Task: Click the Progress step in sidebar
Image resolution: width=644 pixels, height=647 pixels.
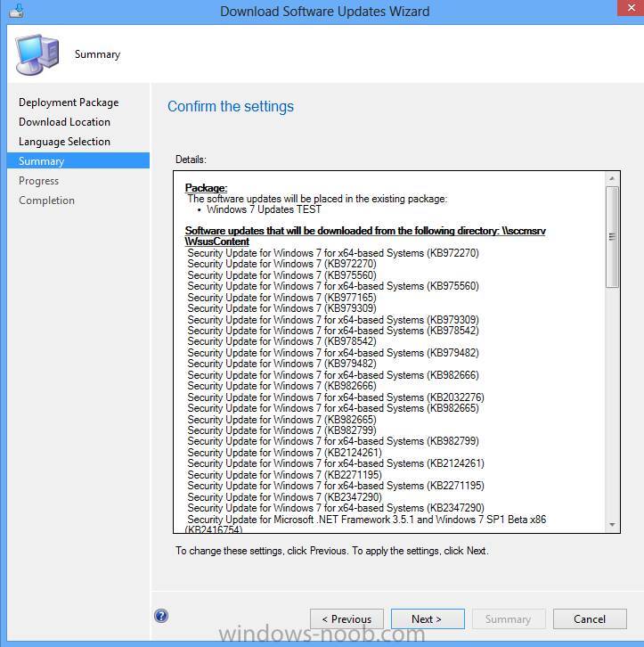Action: pos(39,181)
